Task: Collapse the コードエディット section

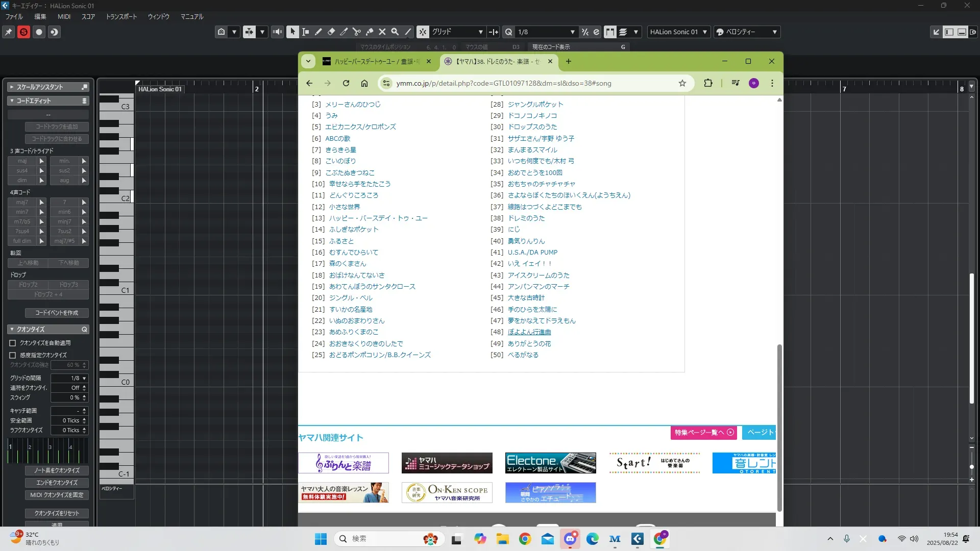Action: [12, 101]
